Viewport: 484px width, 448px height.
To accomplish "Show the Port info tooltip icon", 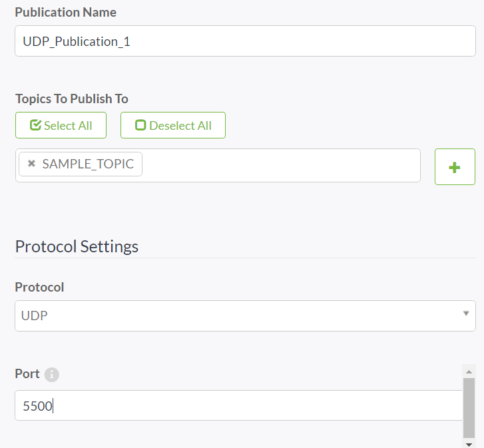I will (52, 375).
